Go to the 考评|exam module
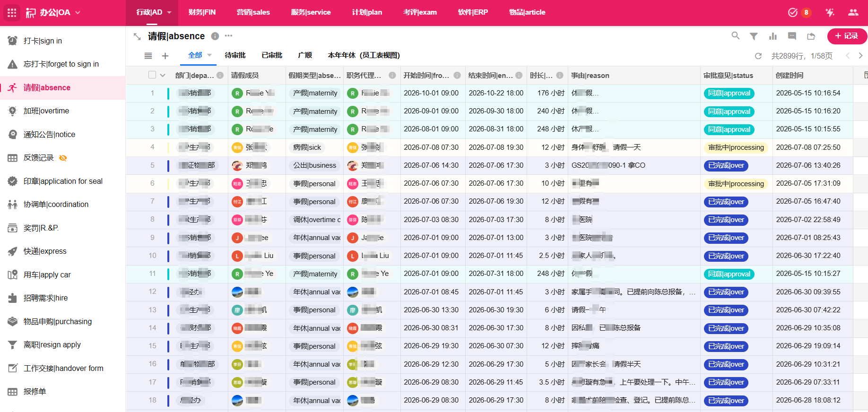This screenshot has height=412, width=868. [x=420, y=12]
